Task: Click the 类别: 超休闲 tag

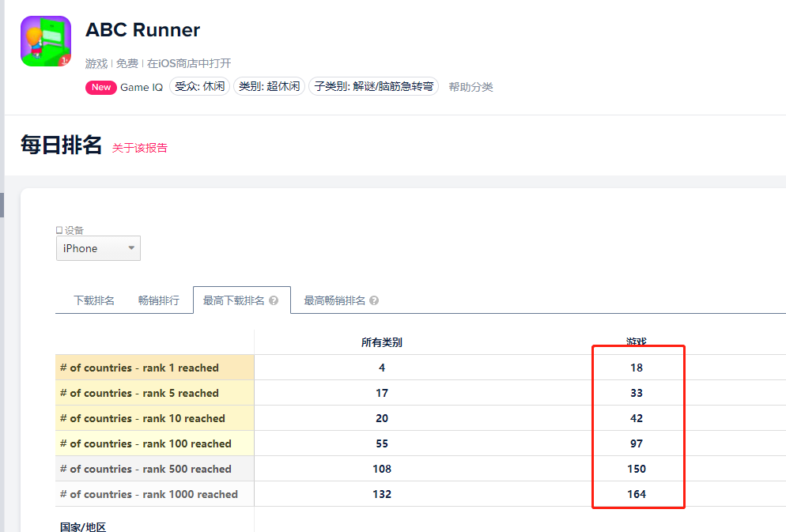Action: click(268, 87)
